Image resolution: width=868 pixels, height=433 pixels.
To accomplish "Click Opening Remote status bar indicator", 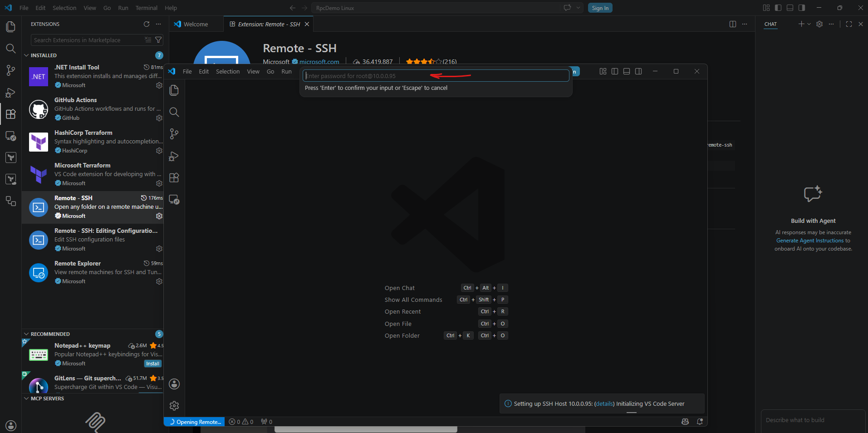I will 194,422.
